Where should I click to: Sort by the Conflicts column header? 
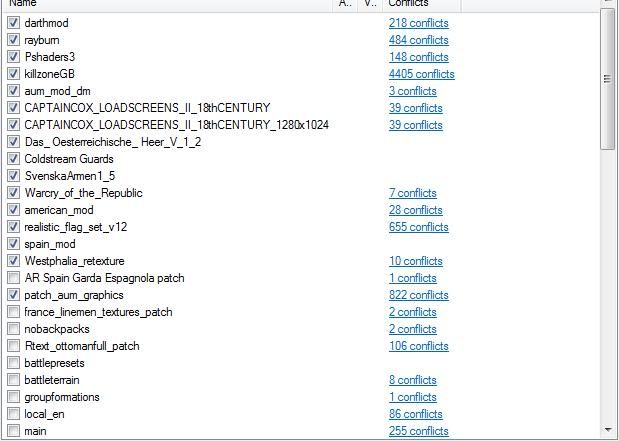coord(420,4)
